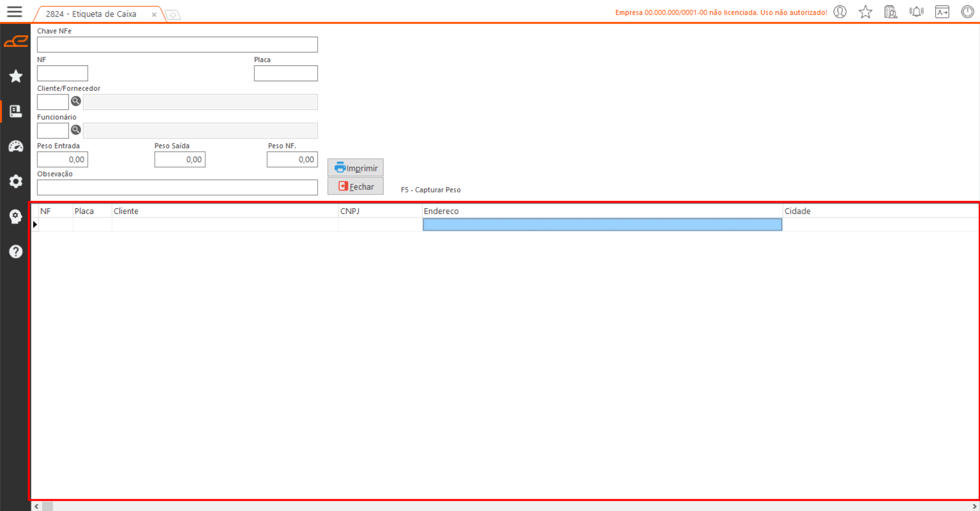Close the Etiqueta de Caixa tab
The width and height of the screenshot is (980, 511).
[154, 15]
